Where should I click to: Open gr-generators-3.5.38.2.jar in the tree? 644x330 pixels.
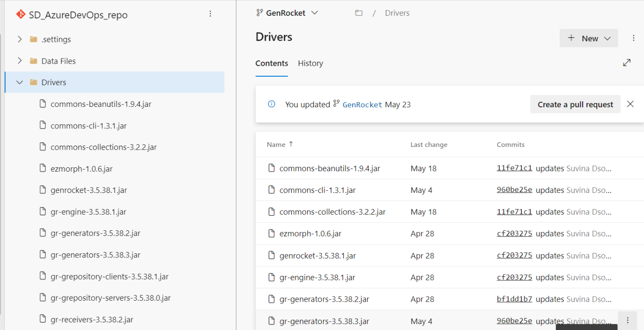click(x=96, y=233)
